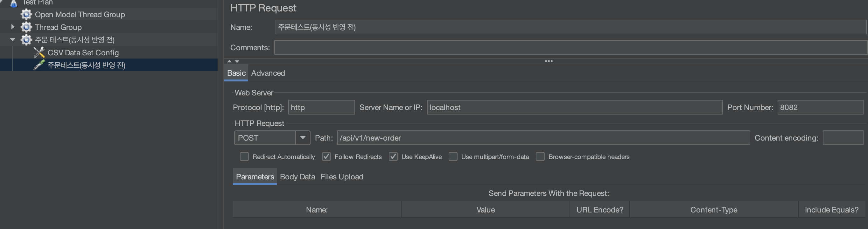This screenshot has height=229, width=868.
Task: Enable Browser-compatible headers checkbox
Action: (x=540, y=156)
